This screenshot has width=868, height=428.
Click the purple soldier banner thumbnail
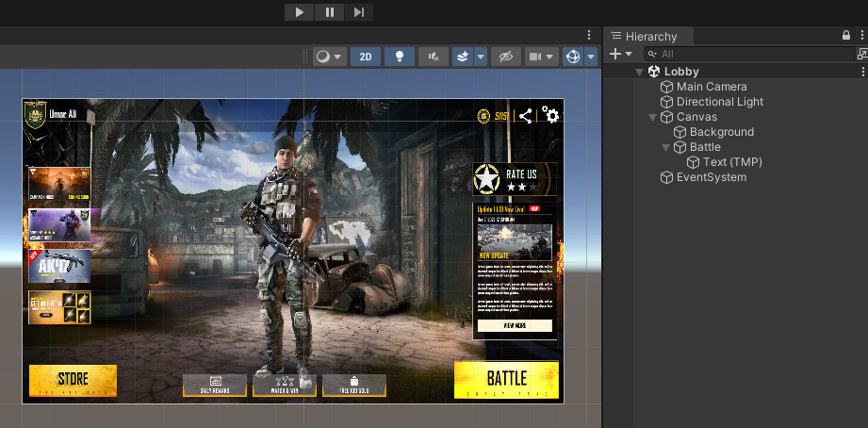(x=59, y=224)
